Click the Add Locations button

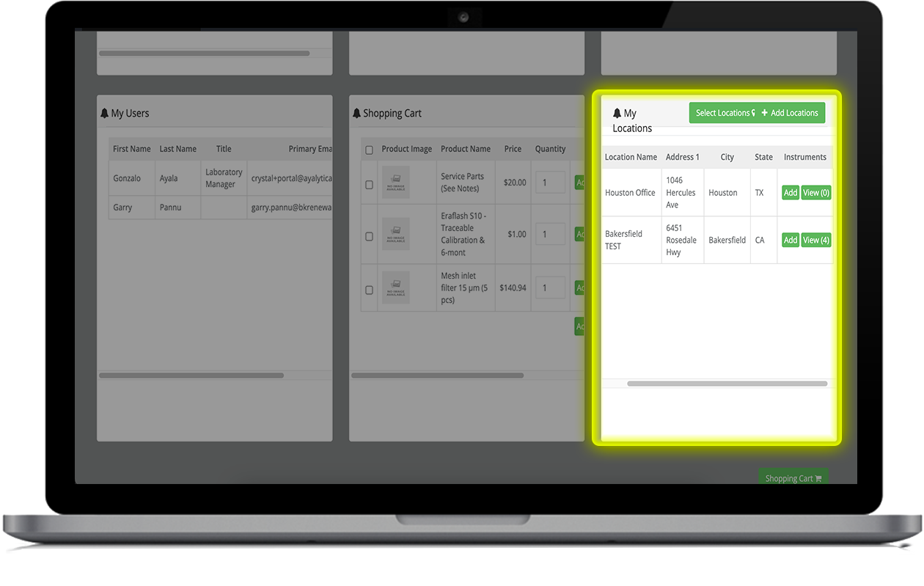click(791, 113)
